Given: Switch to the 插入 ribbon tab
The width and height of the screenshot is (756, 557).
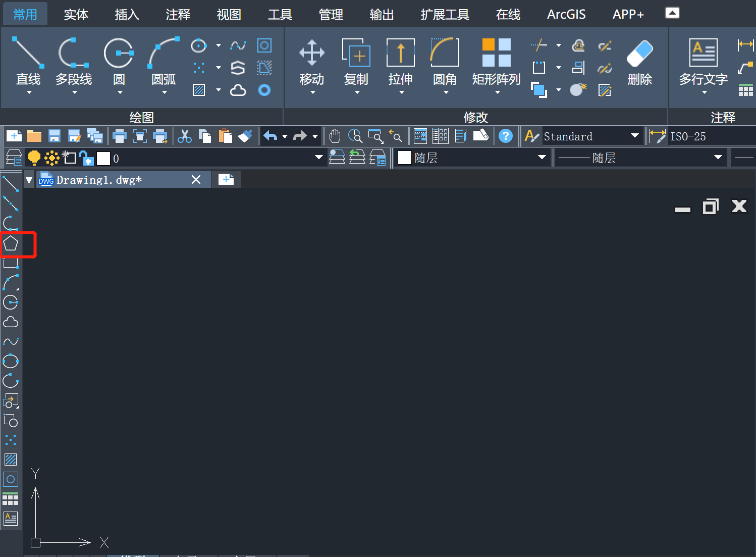Looking at the screenshot, I should click(127, 14).
